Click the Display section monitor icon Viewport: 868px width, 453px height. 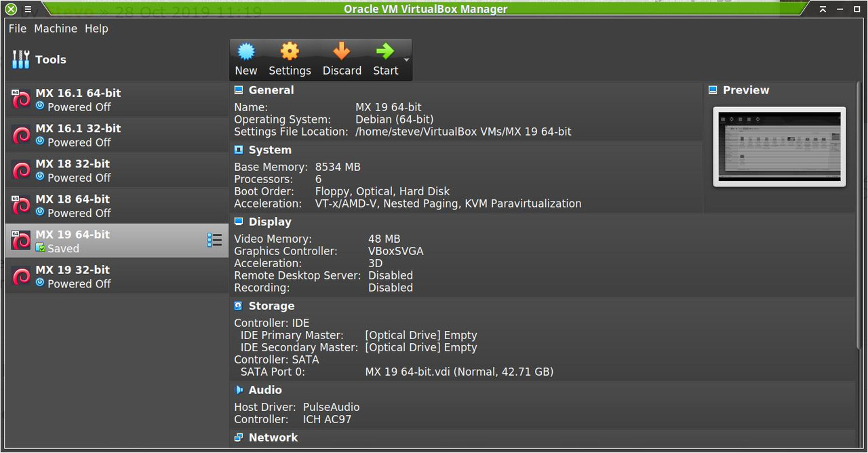tap(239, 222)
